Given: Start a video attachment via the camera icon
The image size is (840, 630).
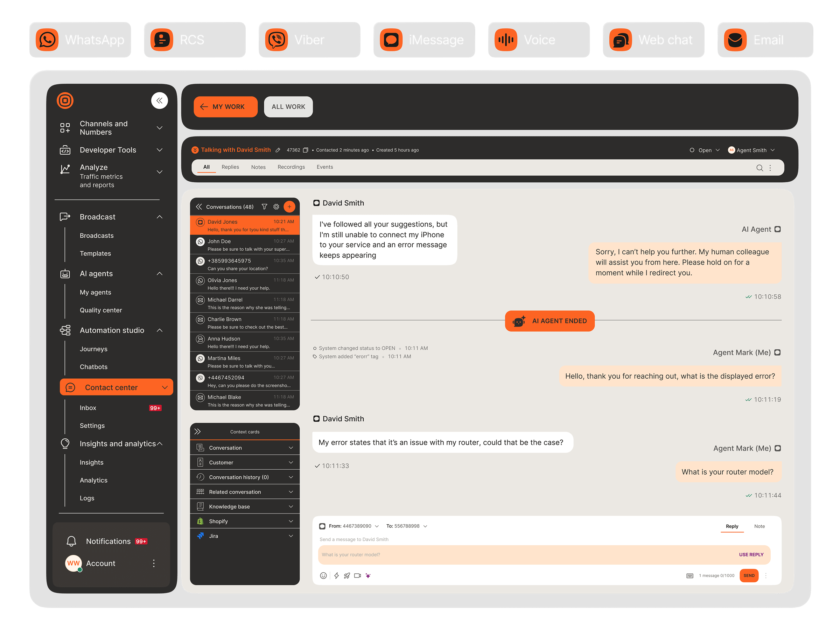Looking at the screenshot, I should [x=357, y=575].
